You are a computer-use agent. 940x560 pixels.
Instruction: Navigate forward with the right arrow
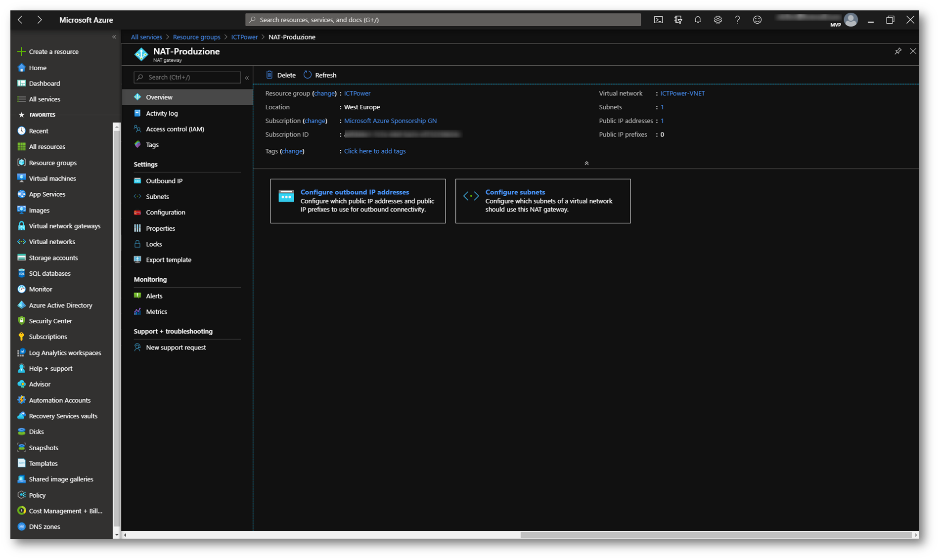tap(40, 20)
